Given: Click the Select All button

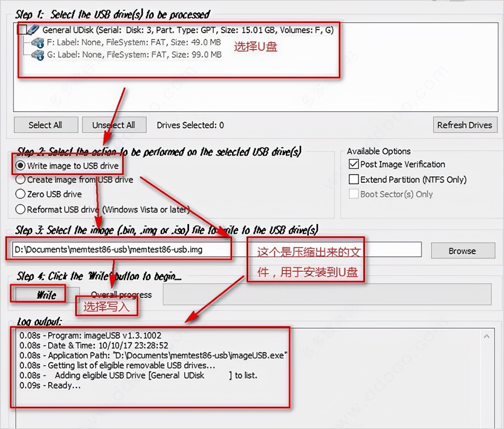Looking at the screenshot, I should pos(46,125).
